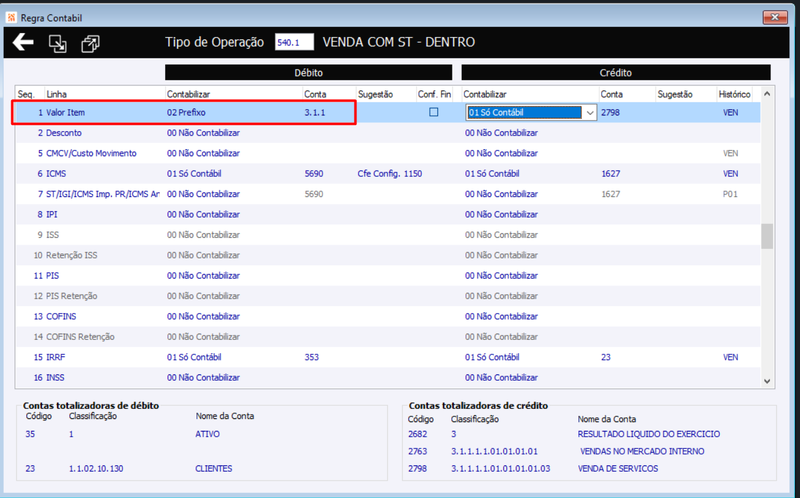Click debit 01 Só Contábil in IRRF row

click(194, 357)
